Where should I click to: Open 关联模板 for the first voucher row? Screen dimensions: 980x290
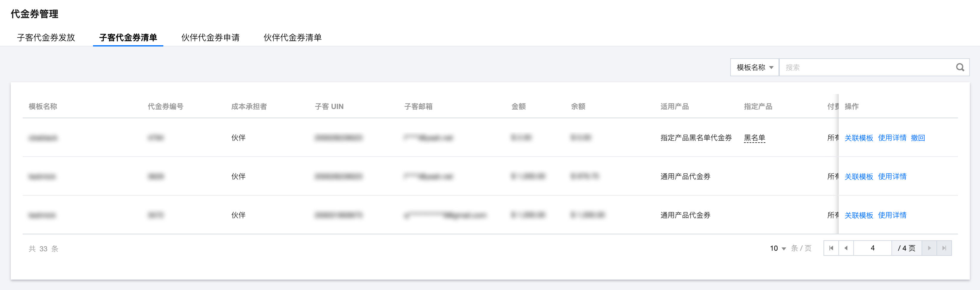coord(859,138)
